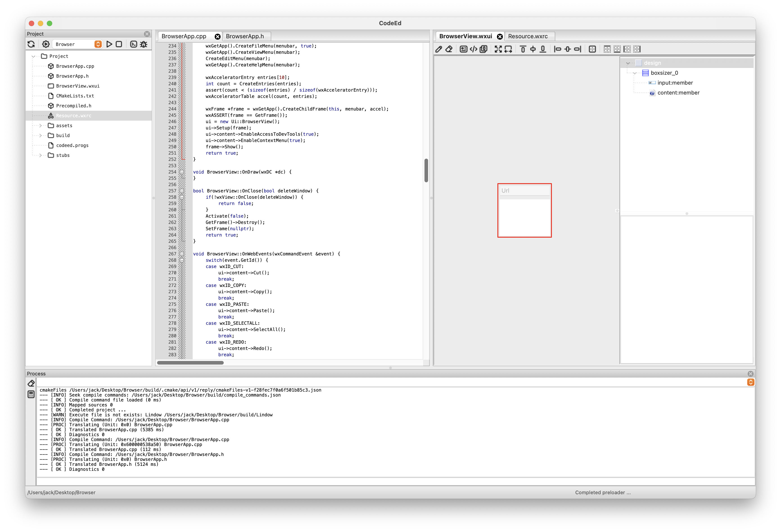Collapse the Project root folder

(x=34, y=56)
